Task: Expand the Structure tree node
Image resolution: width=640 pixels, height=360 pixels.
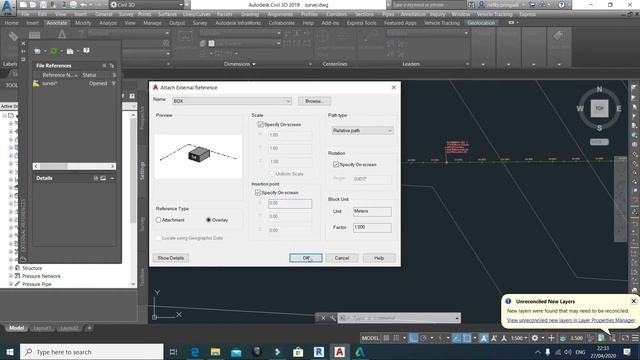Action: [x=11, y=268]
